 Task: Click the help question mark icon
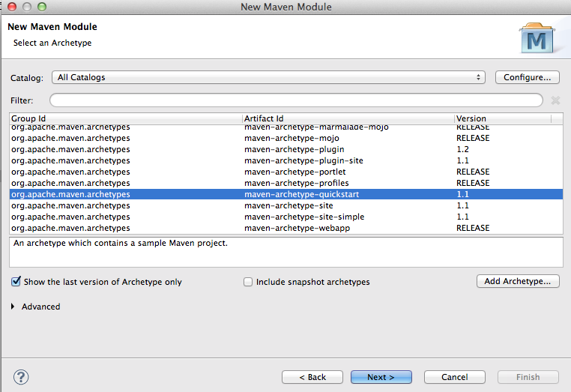[21, 377]
